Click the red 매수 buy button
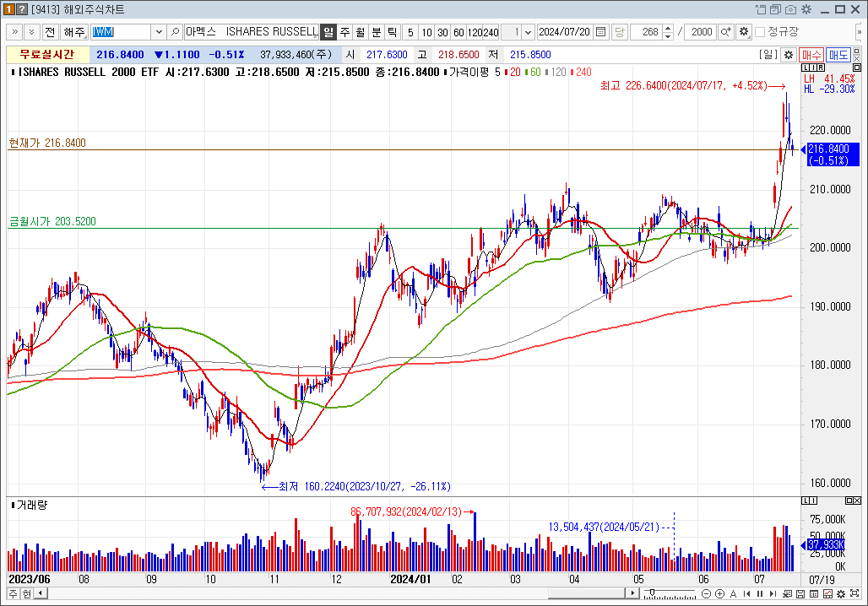Image resolution: width=868 pixels, height=606 pixels. click(x=811, y=54)
